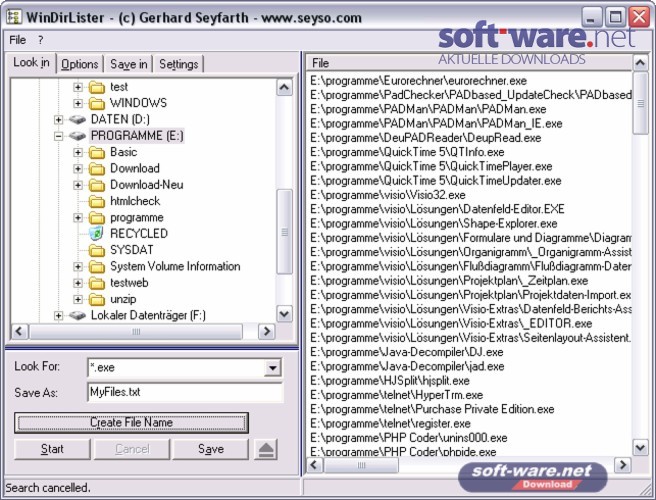Open the ? help menu

coord(41,40)
